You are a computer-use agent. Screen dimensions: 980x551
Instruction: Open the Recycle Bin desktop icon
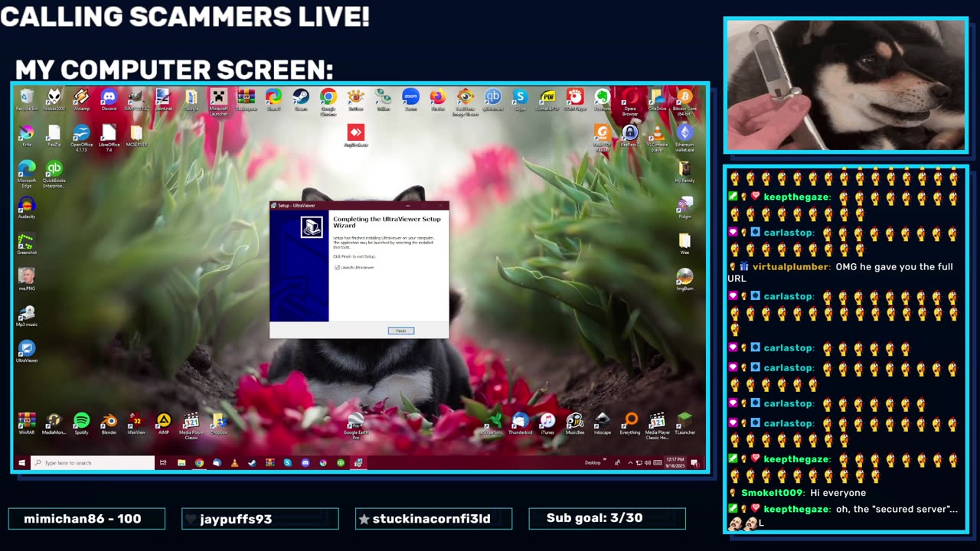coord(27,100)
